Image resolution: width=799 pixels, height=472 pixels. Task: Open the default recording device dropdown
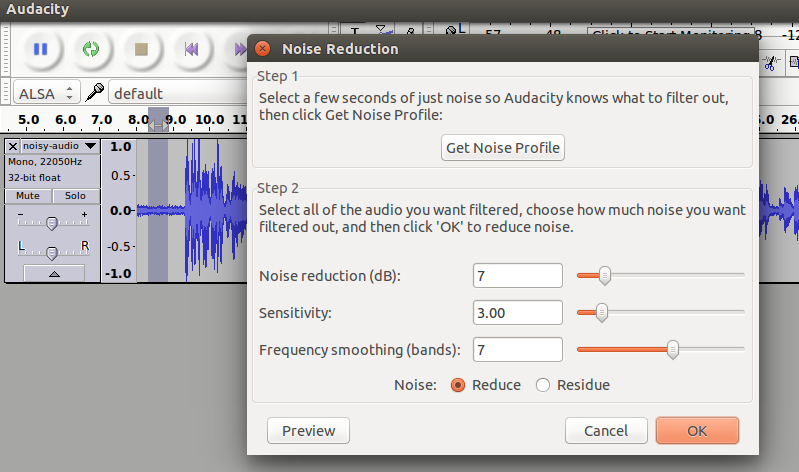click(x=178, y=93)
